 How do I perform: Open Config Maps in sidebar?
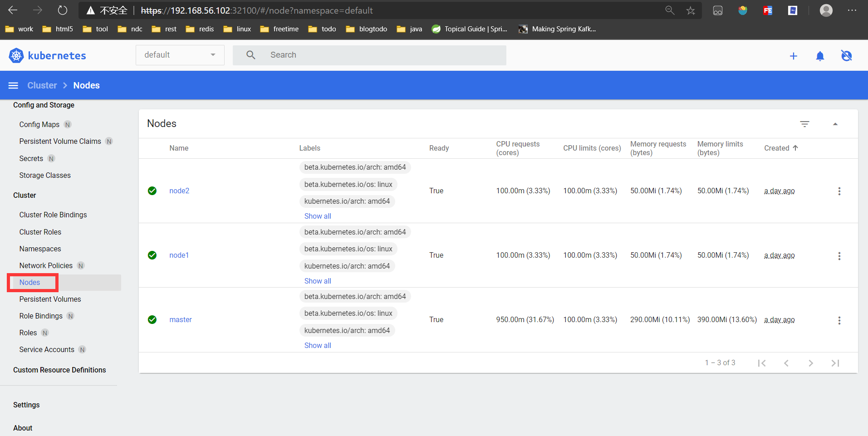[39, 124]
